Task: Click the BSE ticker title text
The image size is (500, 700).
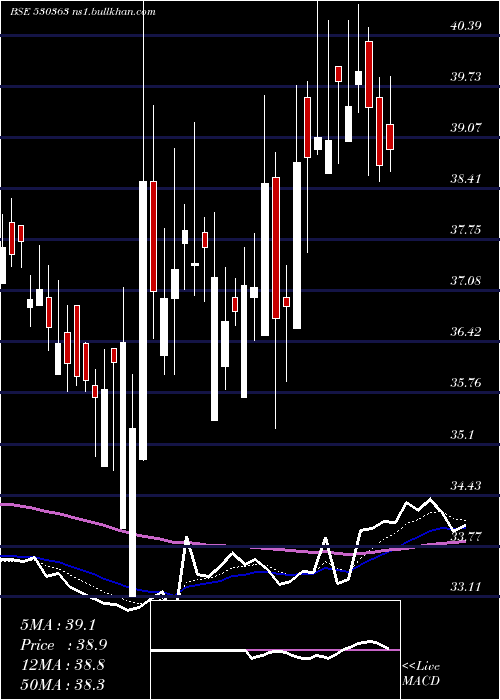Action: 83,12
